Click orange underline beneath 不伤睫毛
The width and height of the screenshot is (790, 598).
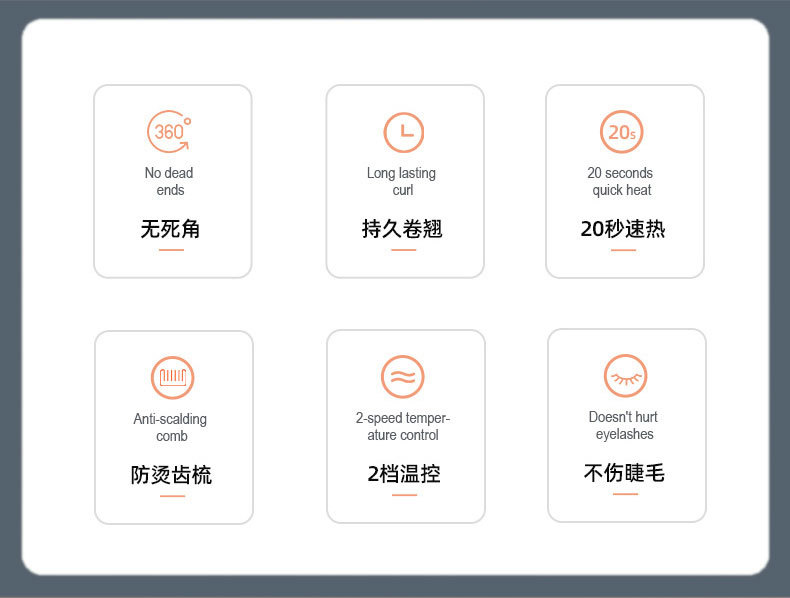(625, 494)
